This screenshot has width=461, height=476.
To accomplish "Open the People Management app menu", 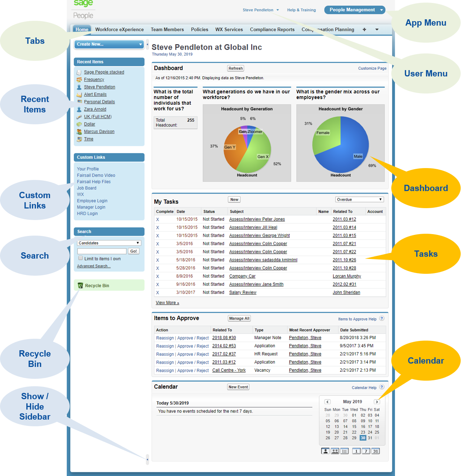I will [354, 10].
